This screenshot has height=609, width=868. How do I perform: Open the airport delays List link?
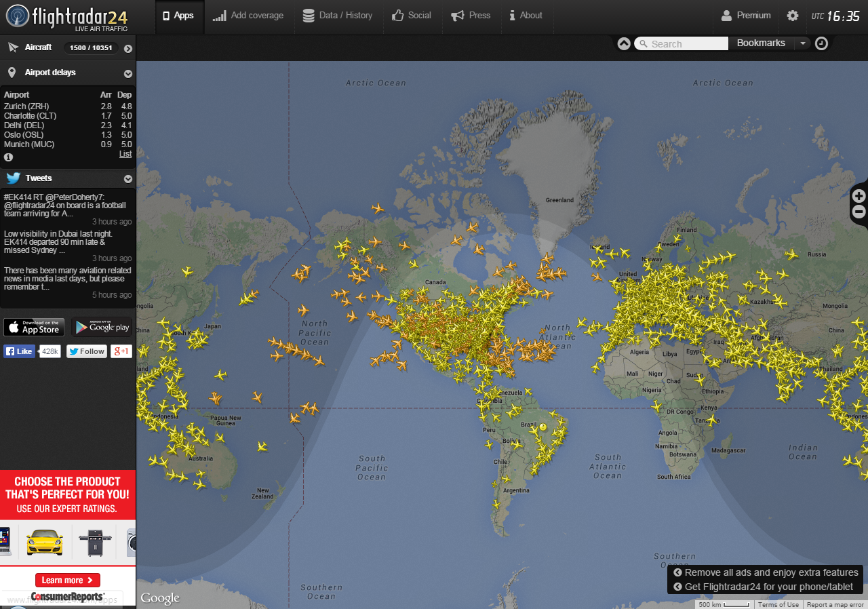tap(125, 154)
